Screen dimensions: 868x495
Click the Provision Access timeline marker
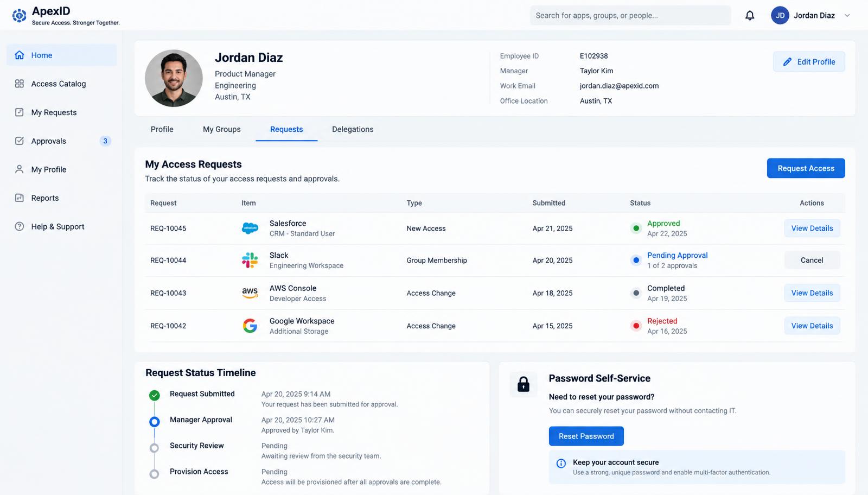click(x=155, y=474)
